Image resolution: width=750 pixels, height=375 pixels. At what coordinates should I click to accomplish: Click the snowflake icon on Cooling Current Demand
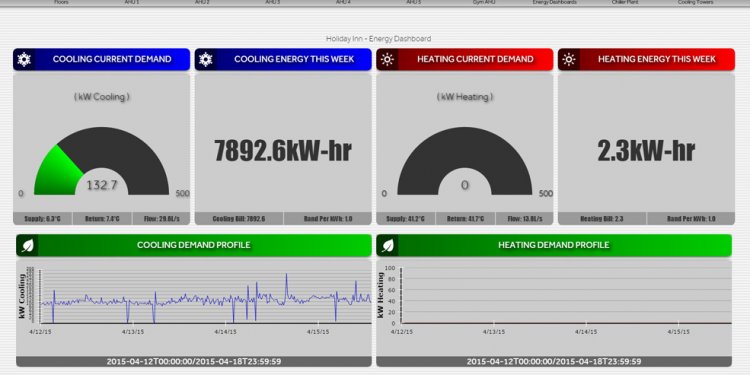pos(23,59)
